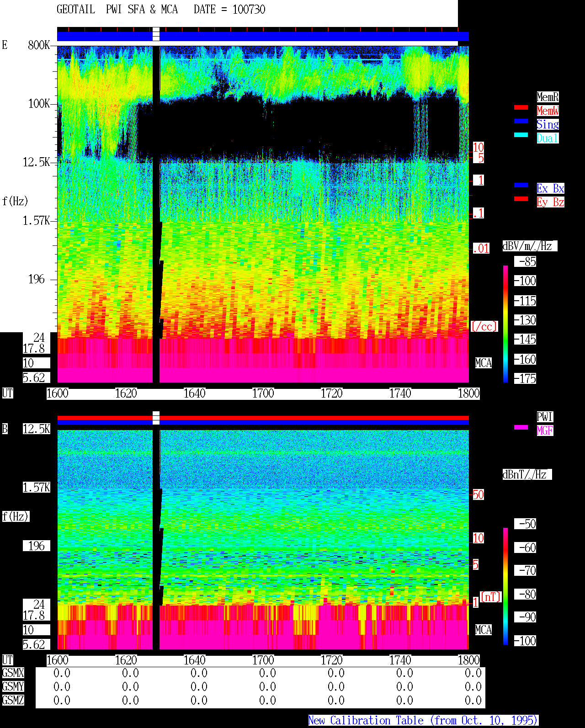This screenshot has width=585, height=728.
Task: Click the 800K frequency axis label
Action: (39, 45)
